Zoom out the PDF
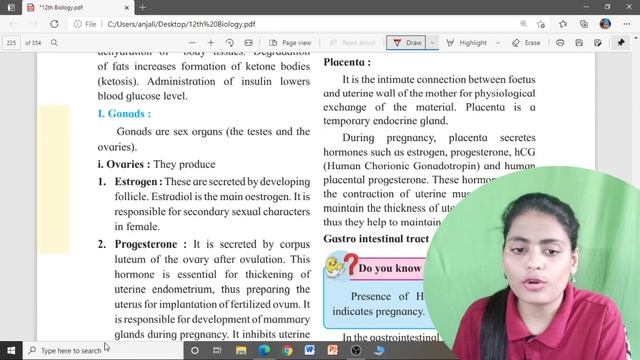The width and height of the screenshot is (640, 360). (192, 42)
